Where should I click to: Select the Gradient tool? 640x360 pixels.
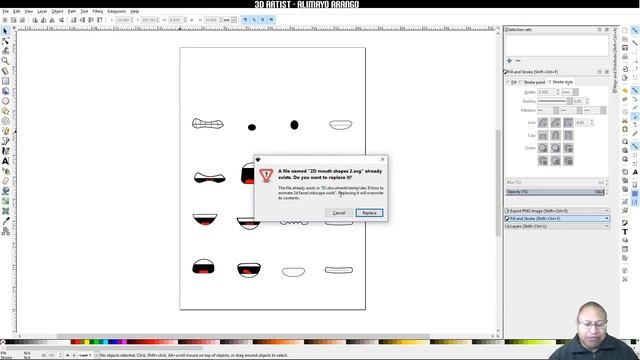point(5,201)
